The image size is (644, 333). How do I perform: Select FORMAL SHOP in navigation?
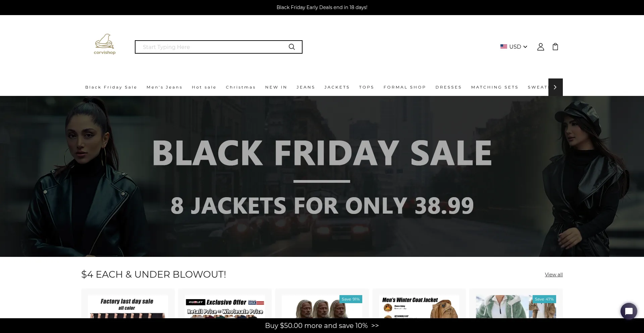click(x=405, y=87)
